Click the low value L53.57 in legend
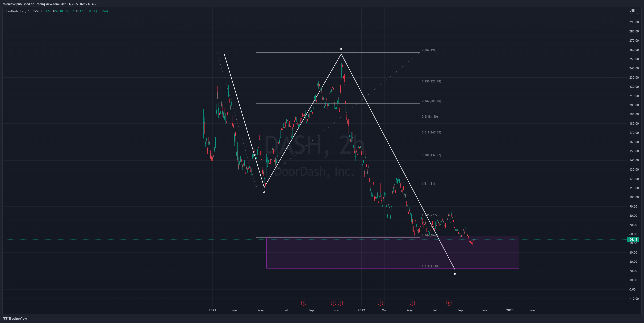The height and width of the screenshot is (323, 644). (69, 11)
